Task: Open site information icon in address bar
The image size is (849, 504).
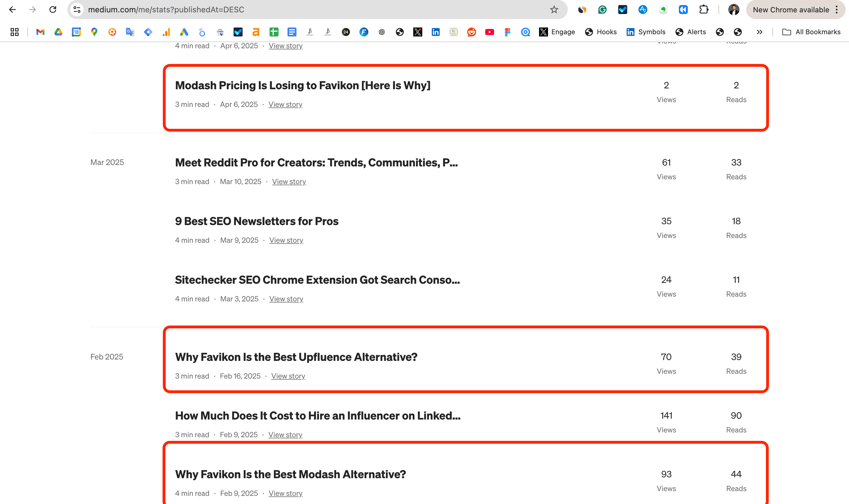Action: (x=77, y=10)
